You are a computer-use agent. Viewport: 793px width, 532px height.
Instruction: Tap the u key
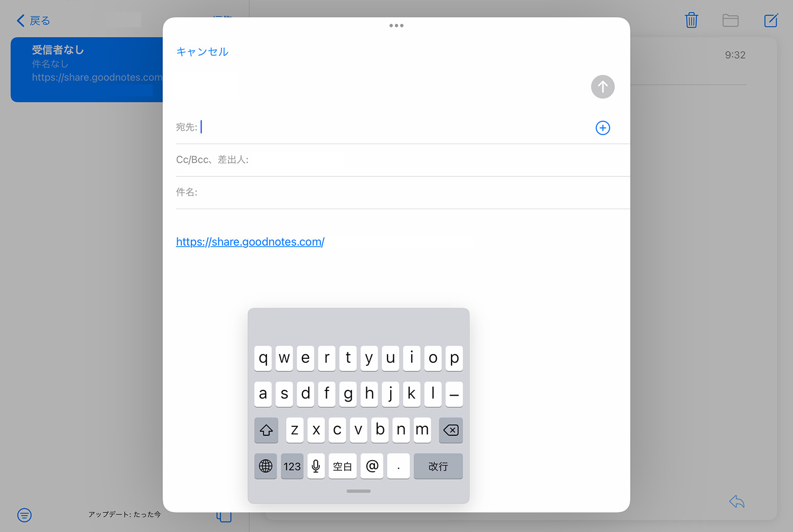390,358
